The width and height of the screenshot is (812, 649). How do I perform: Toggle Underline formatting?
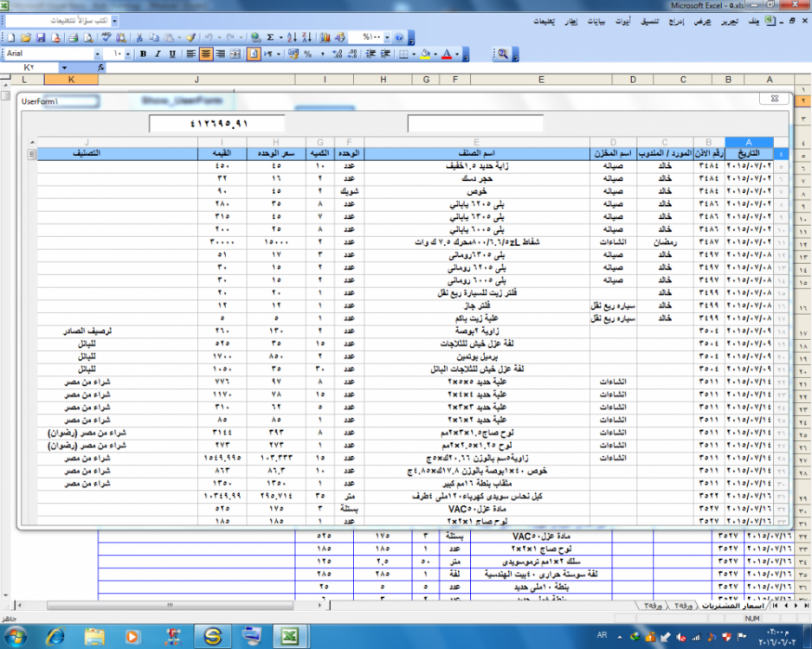172,54
